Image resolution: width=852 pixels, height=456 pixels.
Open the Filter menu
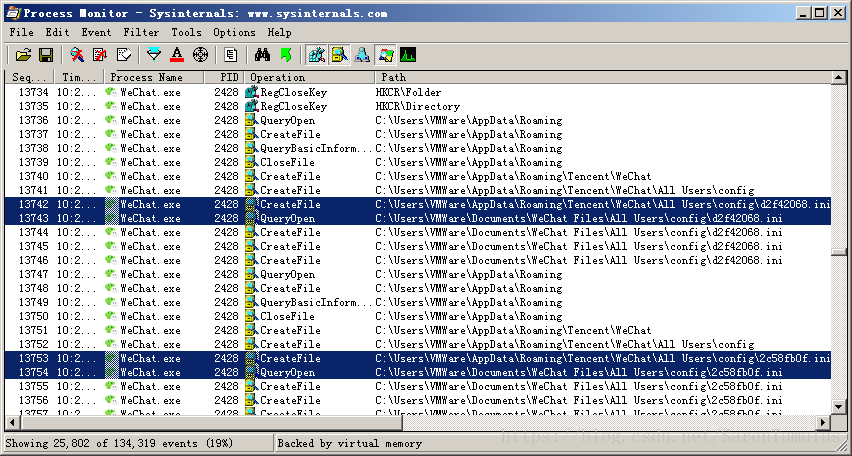[x=141, y=33]
